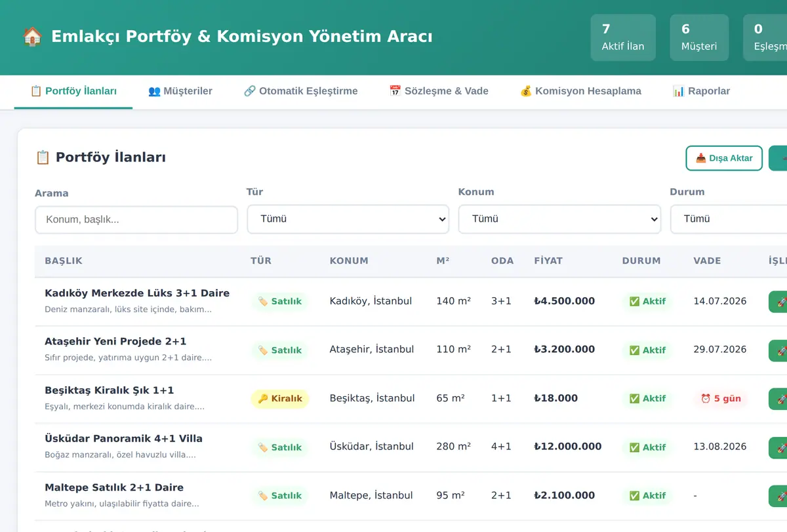
Task: Go to Sözleşme & Vade tab
Action: point(439,91)
